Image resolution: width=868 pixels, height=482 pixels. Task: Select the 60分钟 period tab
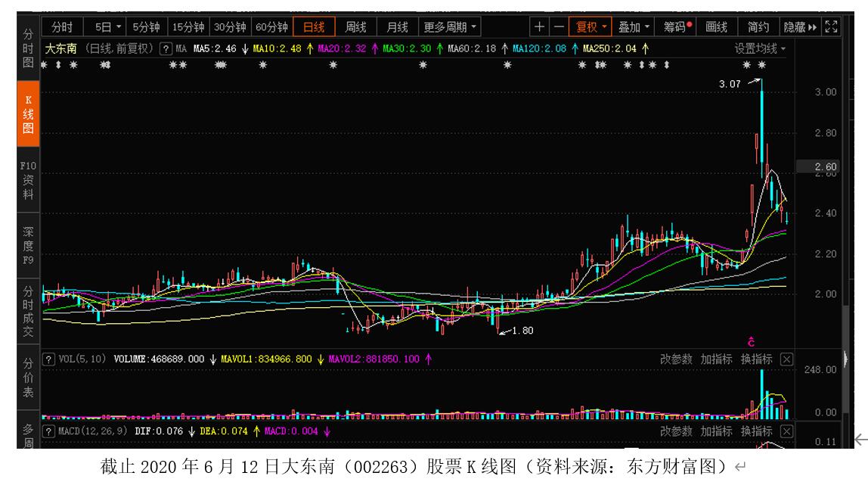click(x=271, y=26)
